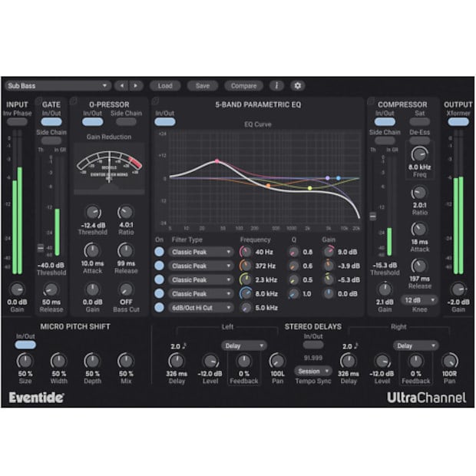
Task: Click the Compare button
Action: [x=244, y=86]
